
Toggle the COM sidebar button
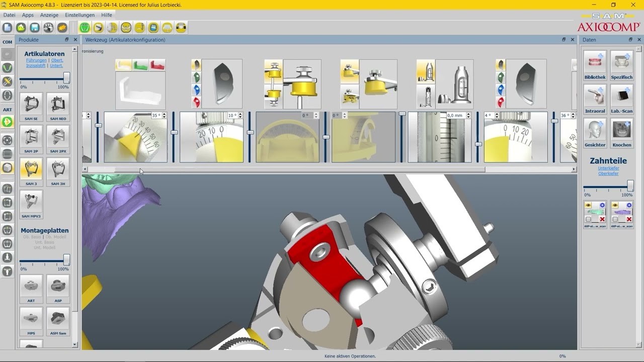[7, 42]
